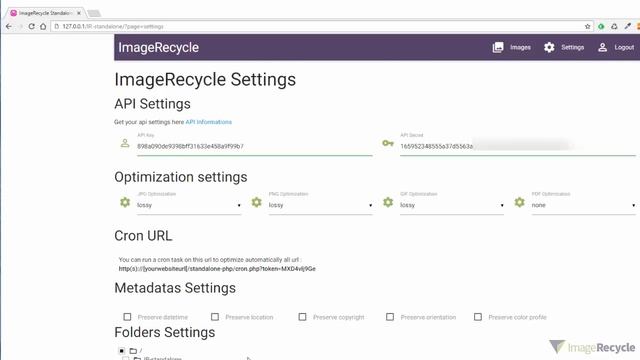Viewport: 640px width, 360px height.
Task: Open the Settings menu item
Action: coord(572,47)
